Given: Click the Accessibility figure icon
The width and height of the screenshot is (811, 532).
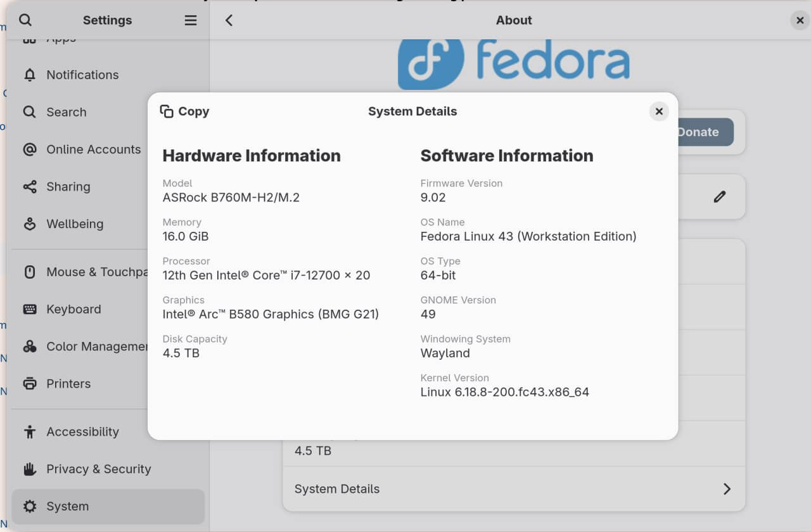Looking at the screenshot, I should pyautogui.click(x=30, y=432).
